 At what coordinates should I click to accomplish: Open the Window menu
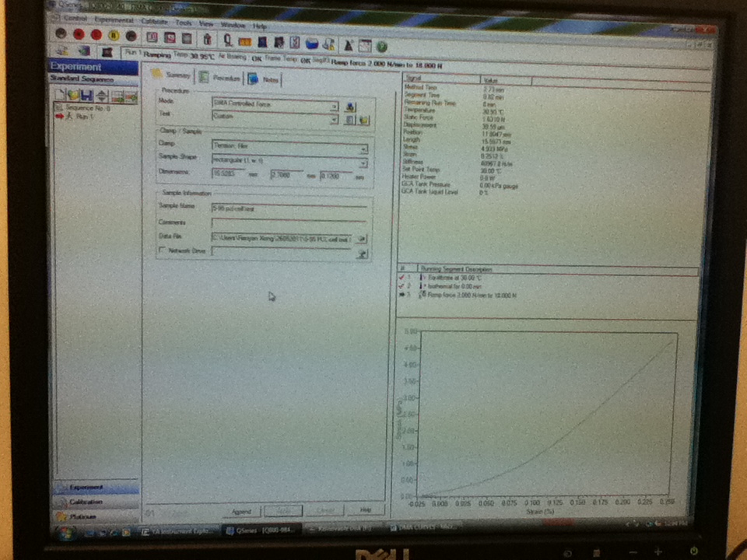[233, 25]
